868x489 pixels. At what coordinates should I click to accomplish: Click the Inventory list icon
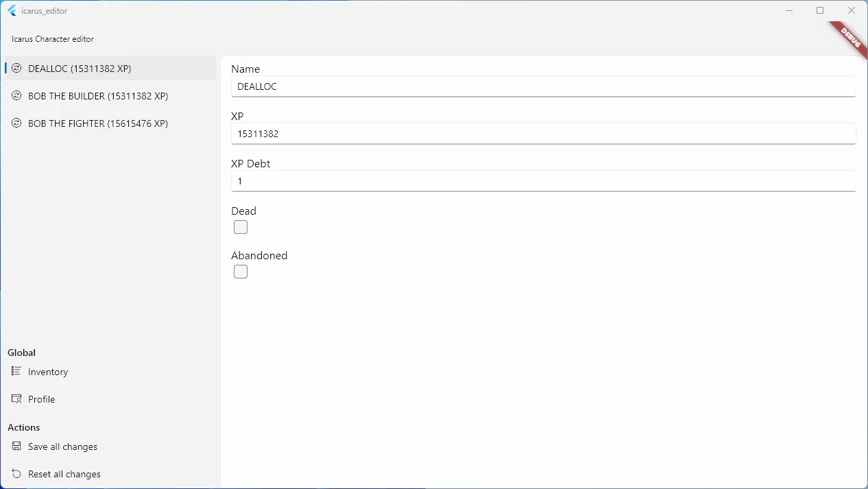[x=16, y=371]
